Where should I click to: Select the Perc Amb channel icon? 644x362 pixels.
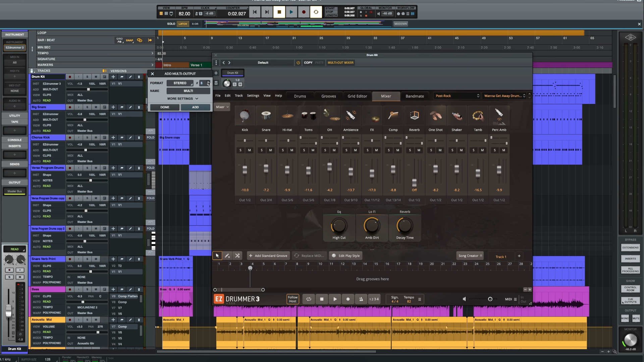pos(499,116)
